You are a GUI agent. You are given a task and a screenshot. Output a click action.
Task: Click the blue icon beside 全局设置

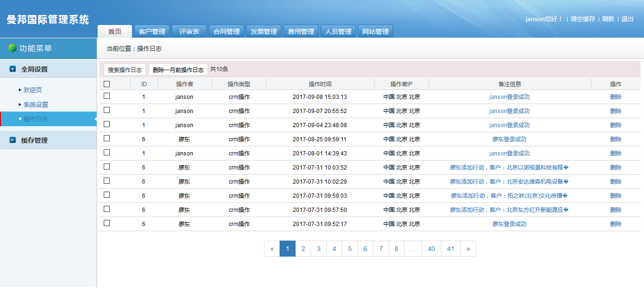pyautogui.click(x=11, y=68)
